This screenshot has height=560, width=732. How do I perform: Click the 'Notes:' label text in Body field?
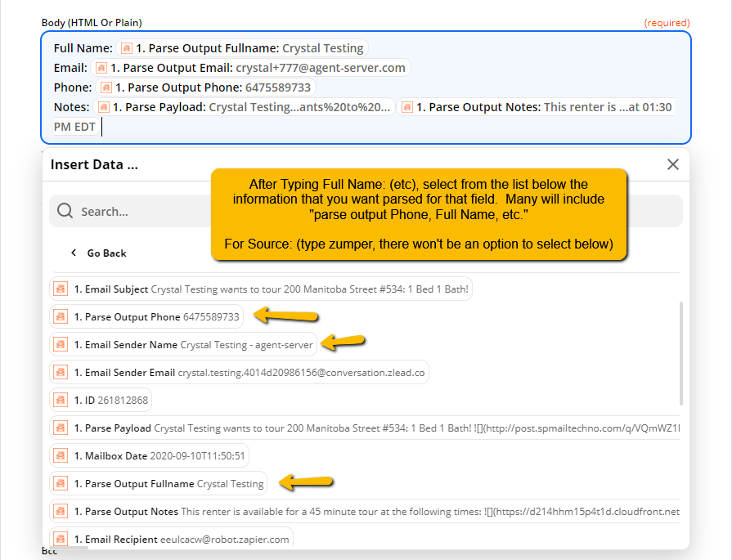(x=71, y=107)
